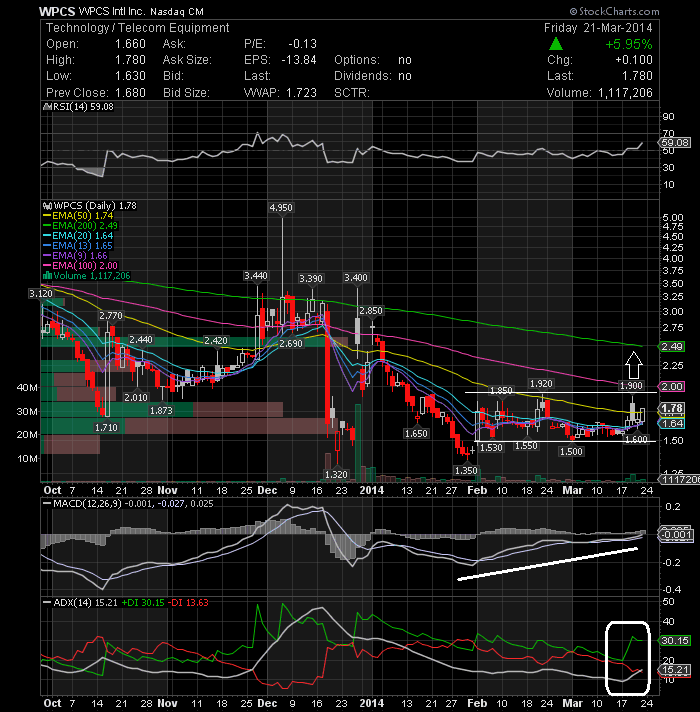The height and width of the screenshot is (712, 700).
Task: Click the 2.690 price label
Action: (x=291, y=344)
